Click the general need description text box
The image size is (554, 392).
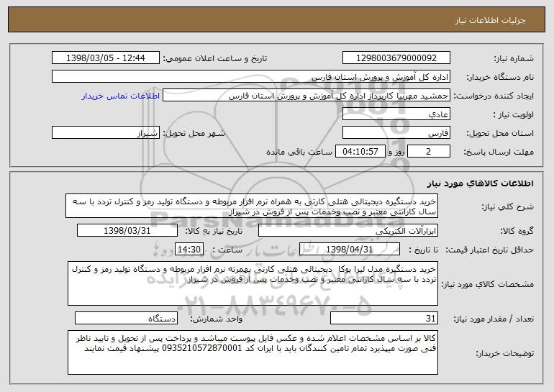coord(252,206)
